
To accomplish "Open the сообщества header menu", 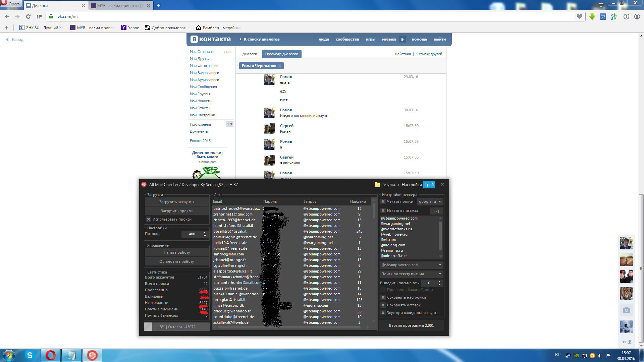I will click(347, 39).
